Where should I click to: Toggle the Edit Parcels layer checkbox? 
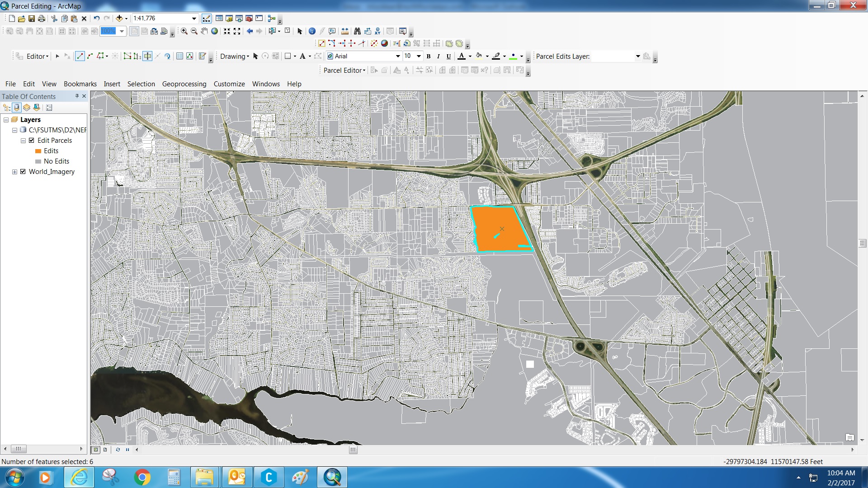pos(32,141)
